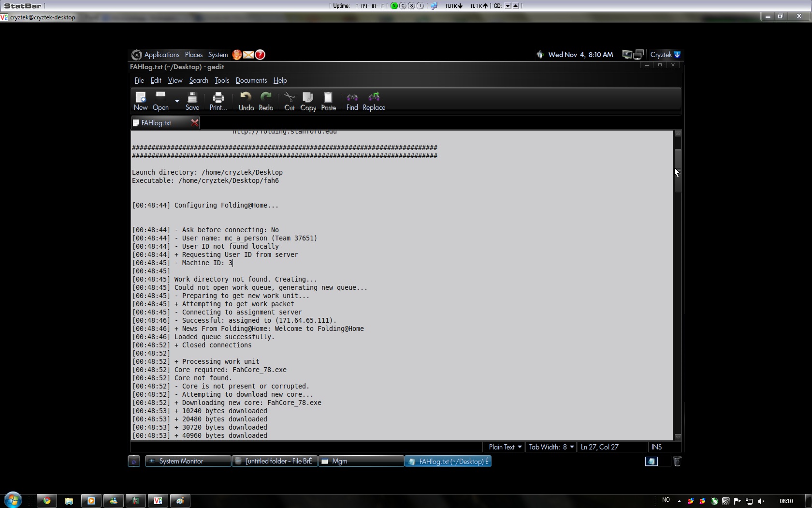Select the FAHlog.txt gedit taskbar entry
812x508 pixels.
tap(448, 462)
